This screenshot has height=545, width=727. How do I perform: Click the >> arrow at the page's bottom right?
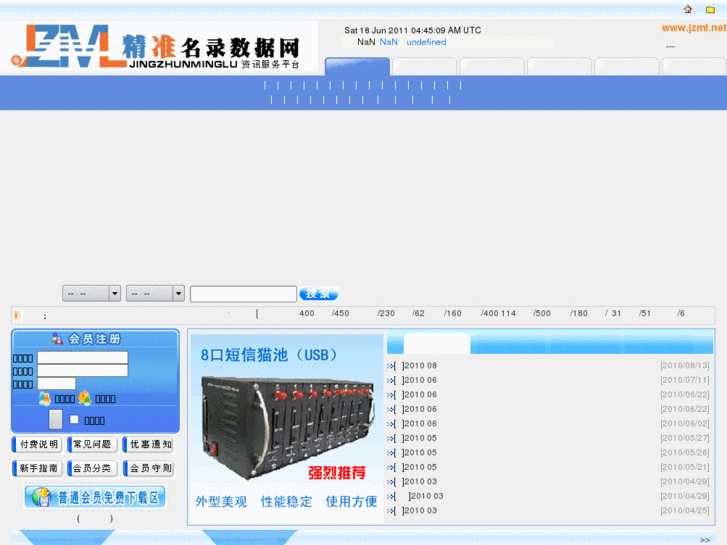click(705, 540)
